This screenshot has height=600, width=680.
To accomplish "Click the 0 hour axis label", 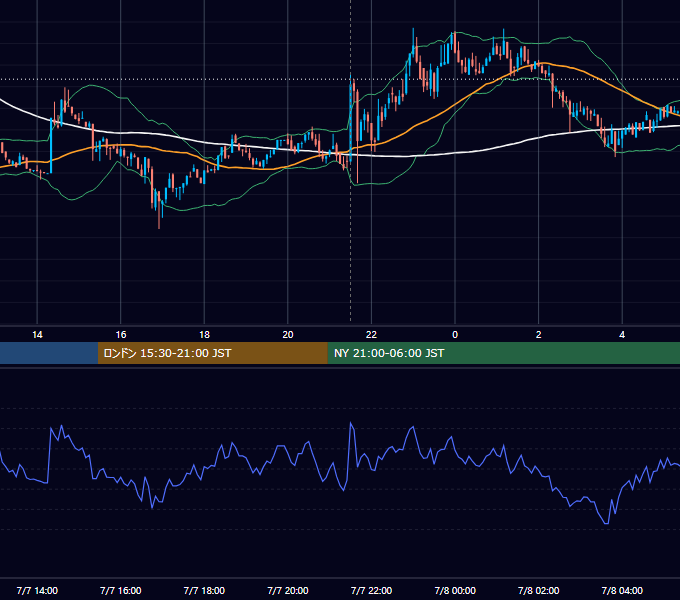I will (455, 335).
